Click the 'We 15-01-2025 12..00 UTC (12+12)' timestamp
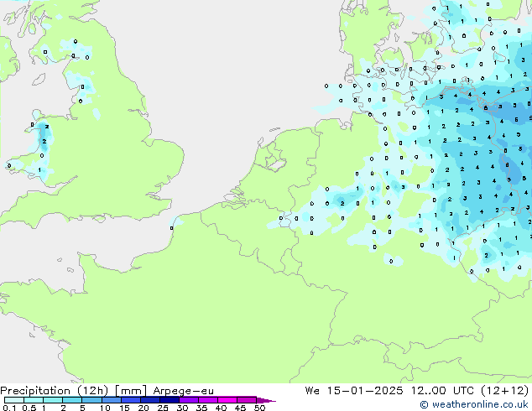 (x=417, y=391)
